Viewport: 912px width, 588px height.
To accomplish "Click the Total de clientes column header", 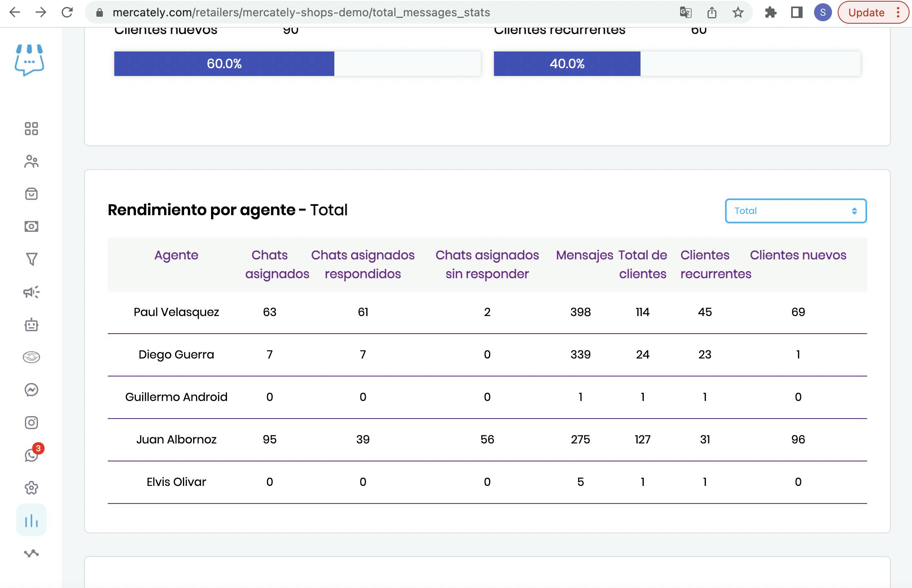I will [x=643, y=265].
